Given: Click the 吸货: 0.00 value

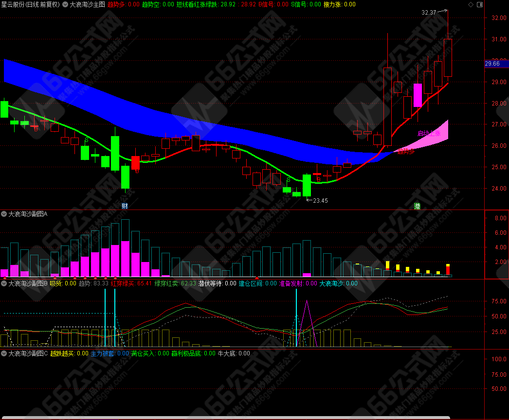Looking at the screenshot, I should pyautogui.click(x=63, y=283).
